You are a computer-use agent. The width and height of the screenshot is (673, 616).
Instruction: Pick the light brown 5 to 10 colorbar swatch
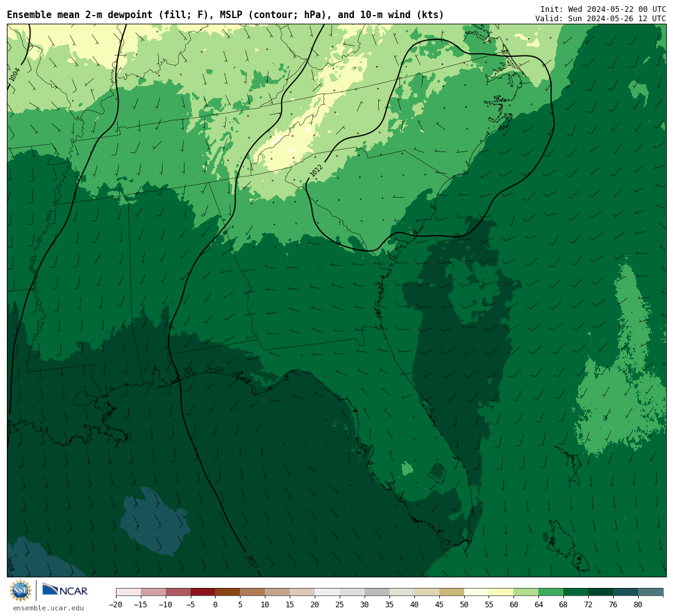point(253,592)
